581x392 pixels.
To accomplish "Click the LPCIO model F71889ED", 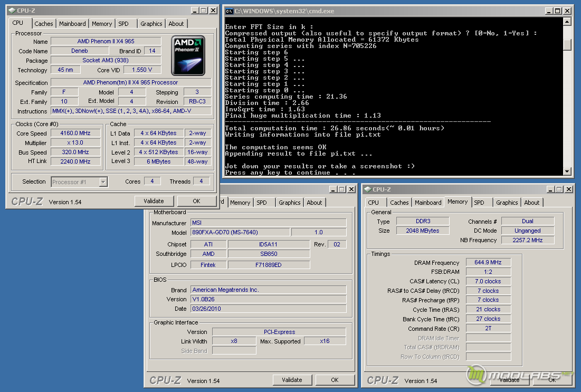I will pyautogui.click(x=269, y=265).
